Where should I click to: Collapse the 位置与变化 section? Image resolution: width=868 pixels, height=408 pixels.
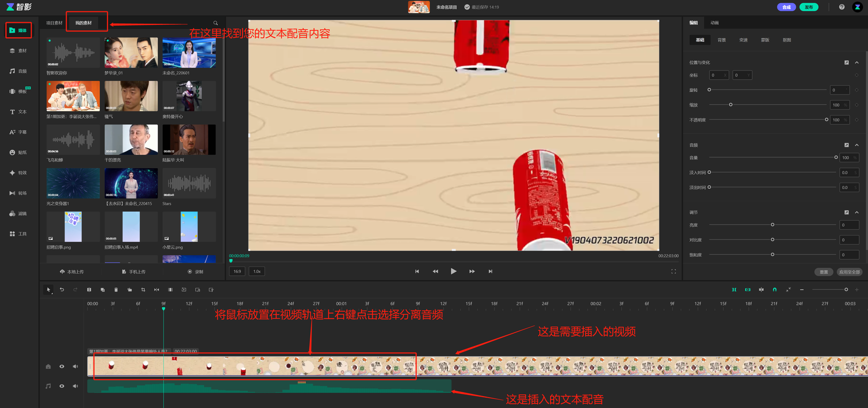tap(857, 62)
